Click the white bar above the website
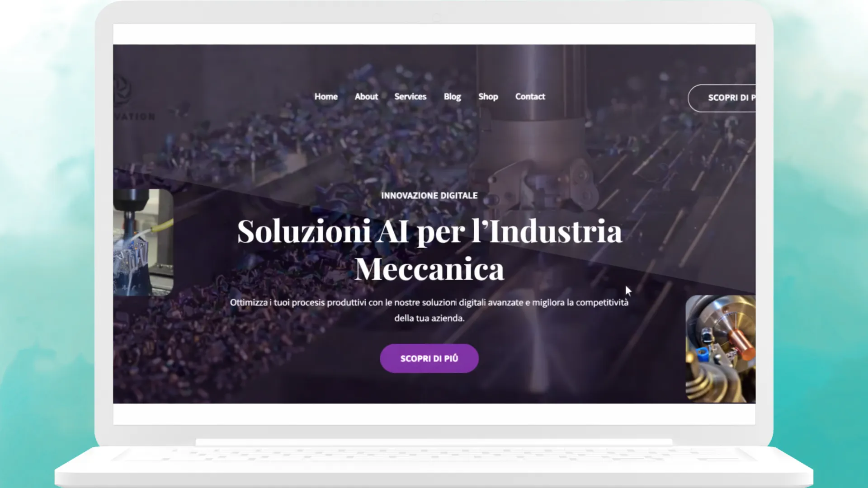Screen dimensions: 868x488 tap(434, 34)
